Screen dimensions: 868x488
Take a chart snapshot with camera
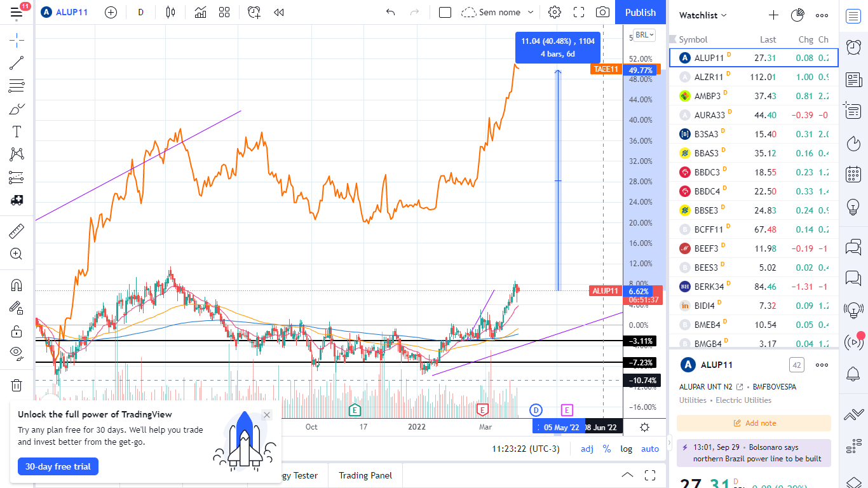click(602, 12)
